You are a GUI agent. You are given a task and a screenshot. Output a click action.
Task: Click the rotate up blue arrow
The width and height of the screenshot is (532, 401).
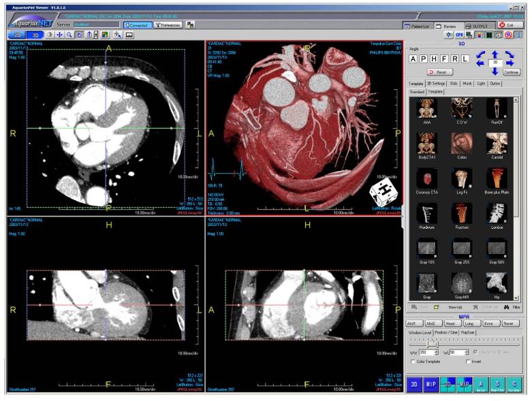click(495, 53)
